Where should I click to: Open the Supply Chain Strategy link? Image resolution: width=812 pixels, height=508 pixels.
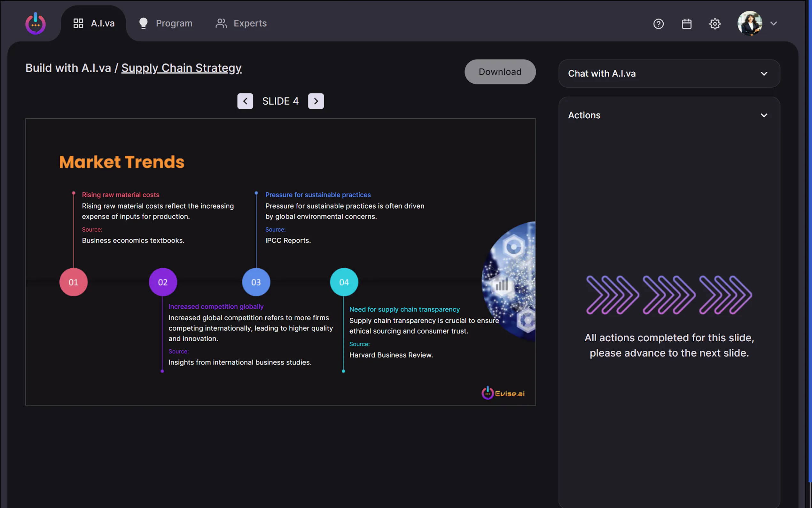(x=181, y=68)
